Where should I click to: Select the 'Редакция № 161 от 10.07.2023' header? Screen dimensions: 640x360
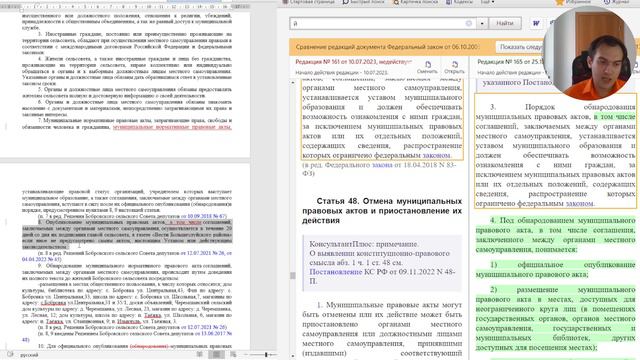[x=353, y=62]
